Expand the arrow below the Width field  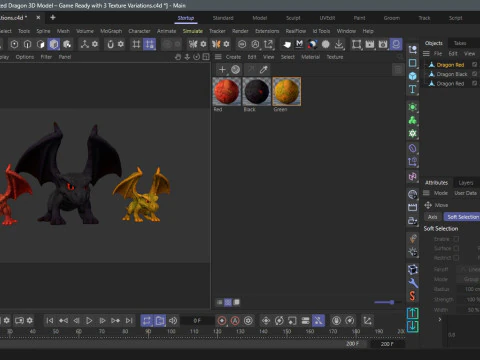(440, 319)
